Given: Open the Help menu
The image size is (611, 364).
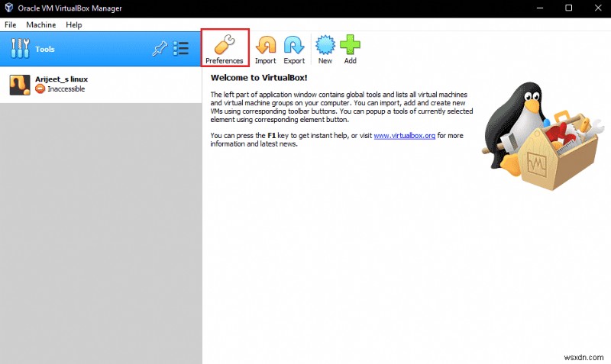Looking at the screenshot, I should click(x=73, y=25).
